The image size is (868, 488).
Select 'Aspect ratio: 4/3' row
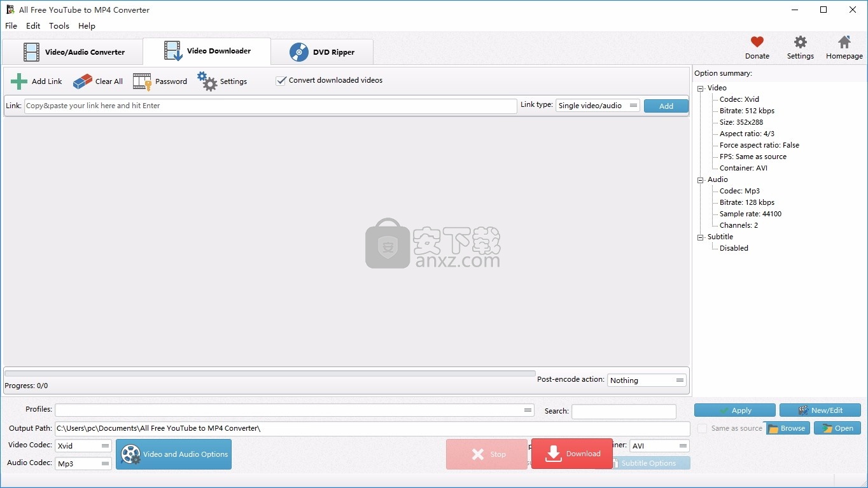coord(747,134)
